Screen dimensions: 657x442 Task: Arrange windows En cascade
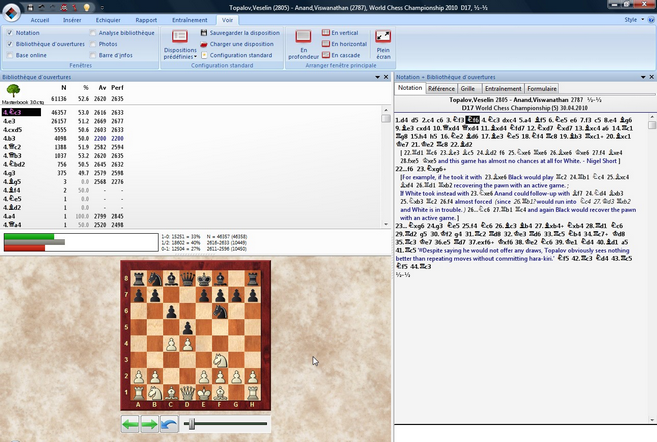pos(341,55)
